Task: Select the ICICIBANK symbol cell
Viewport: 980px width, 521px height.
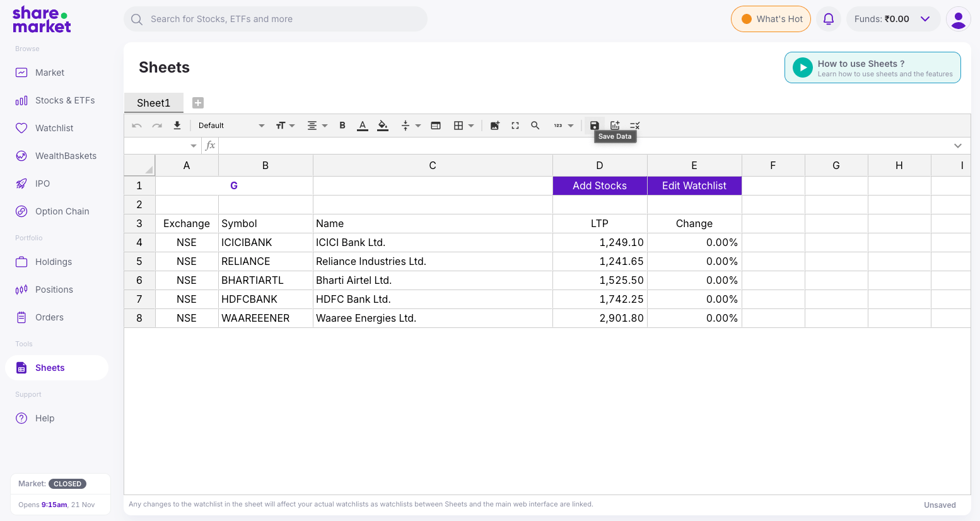Action: [265, 242]
